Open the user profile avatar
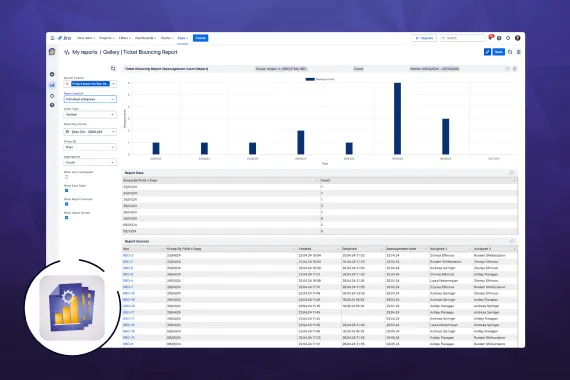This screenshot has width=570, height=380. (518, 38)
